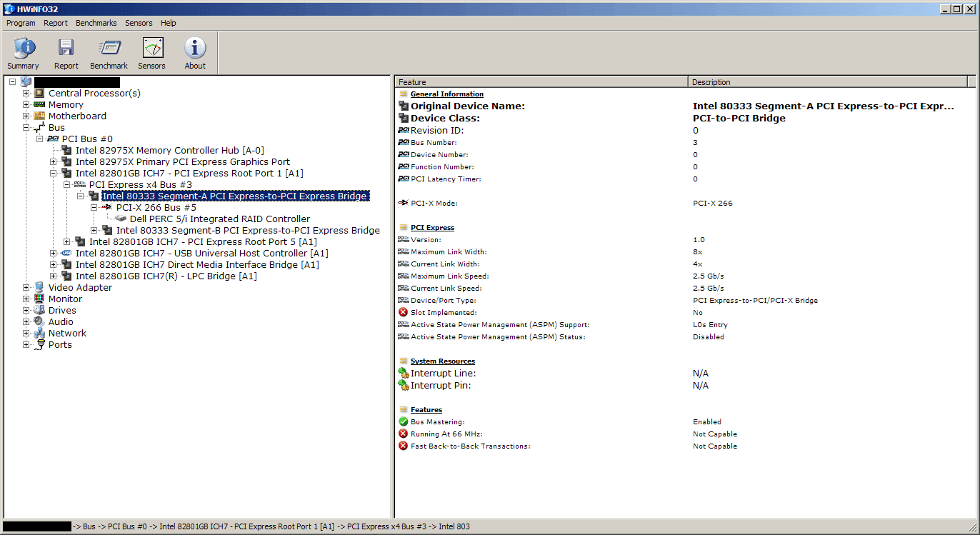Collapse the PCI-X 266 Bus #5 node

tap(94, 207)
